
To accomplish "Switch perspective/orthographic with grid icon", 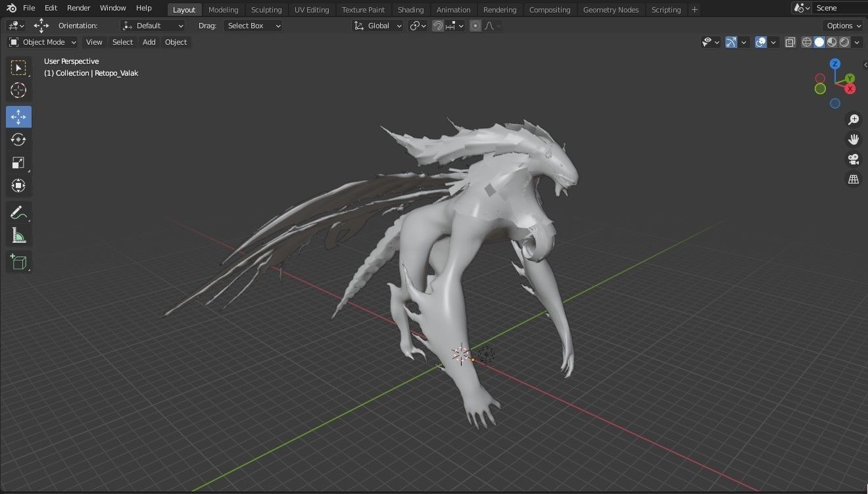I will point(854,179).
